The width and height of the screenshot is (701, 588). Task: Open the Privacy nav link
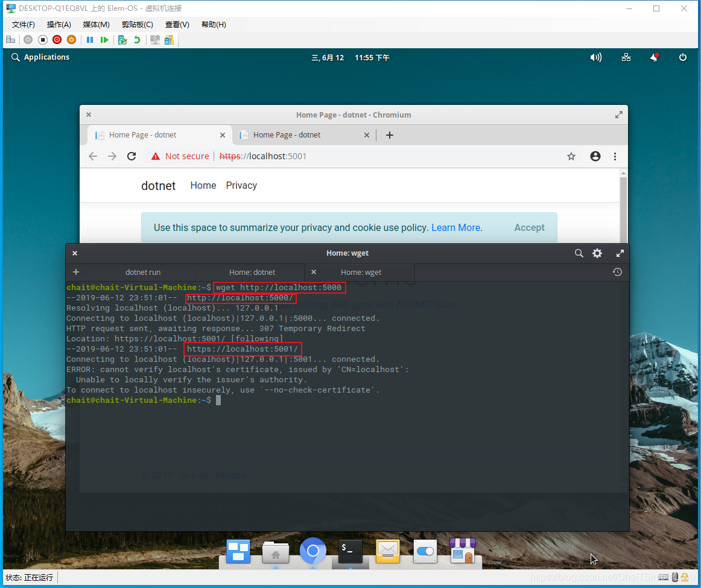[x=241, y=185]
